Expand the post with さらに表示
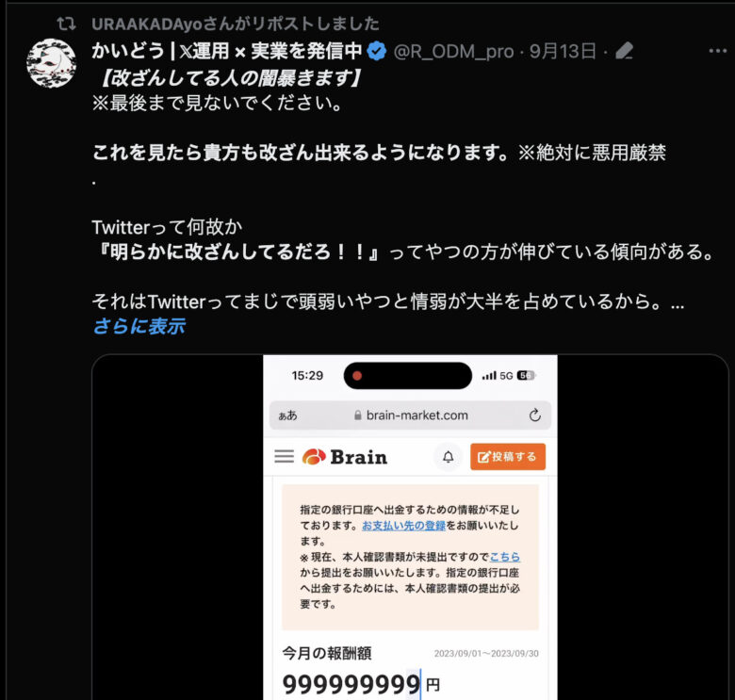This screenshot has width=735, height=700. [x=139, y=326]
